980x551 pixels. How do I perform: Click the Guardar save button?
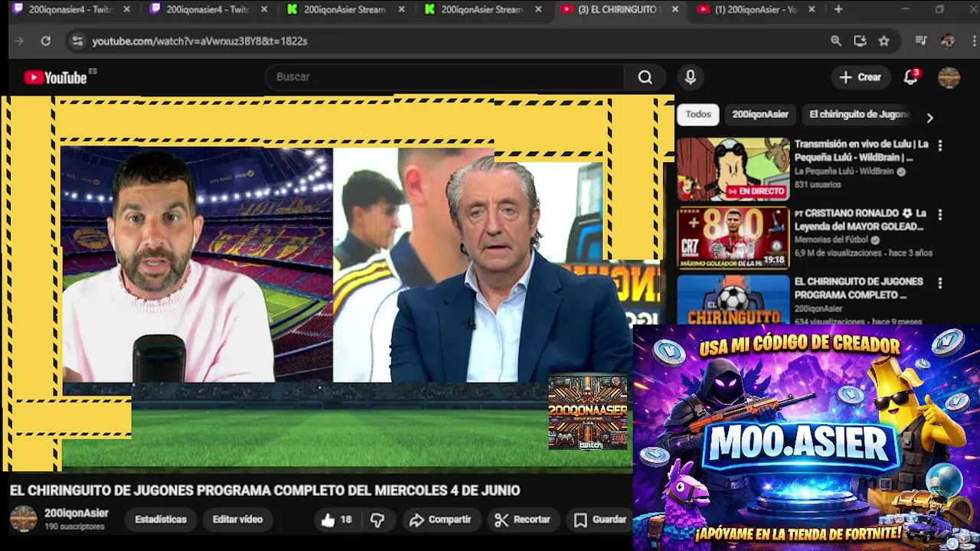pos(601,520)
